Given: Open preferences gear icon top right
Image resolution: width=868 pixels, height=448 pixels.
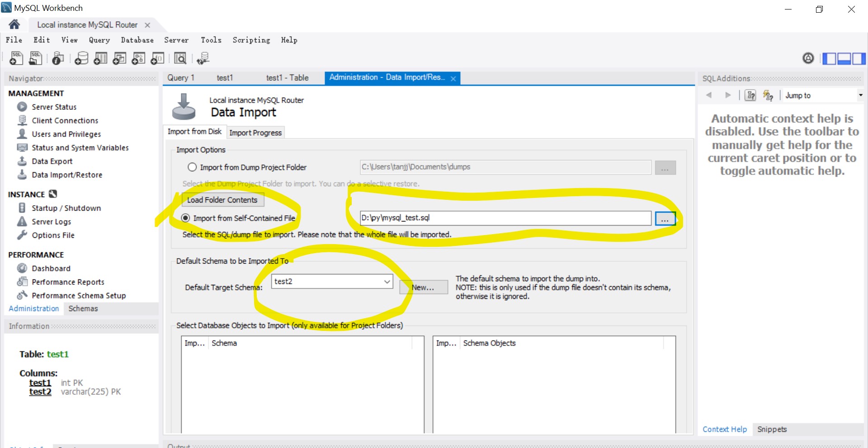Looking at the screenshot, I should [x=808, y=58].
